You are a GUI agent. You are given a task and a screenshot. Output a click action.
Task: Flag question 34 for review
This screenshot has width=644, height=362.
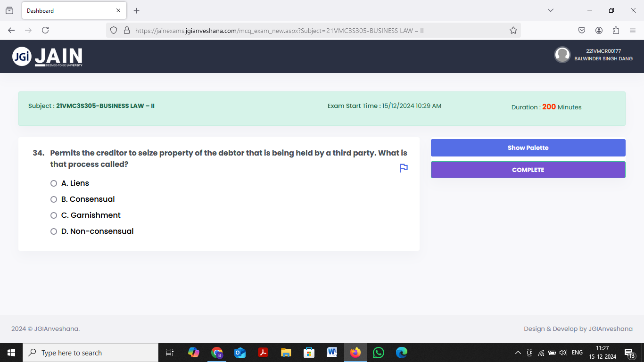tap(403, 168)
